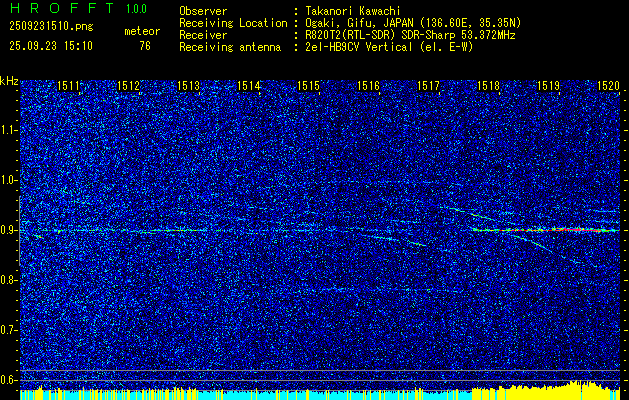Click the 'Receiving antenna' label

click(230, 47)
